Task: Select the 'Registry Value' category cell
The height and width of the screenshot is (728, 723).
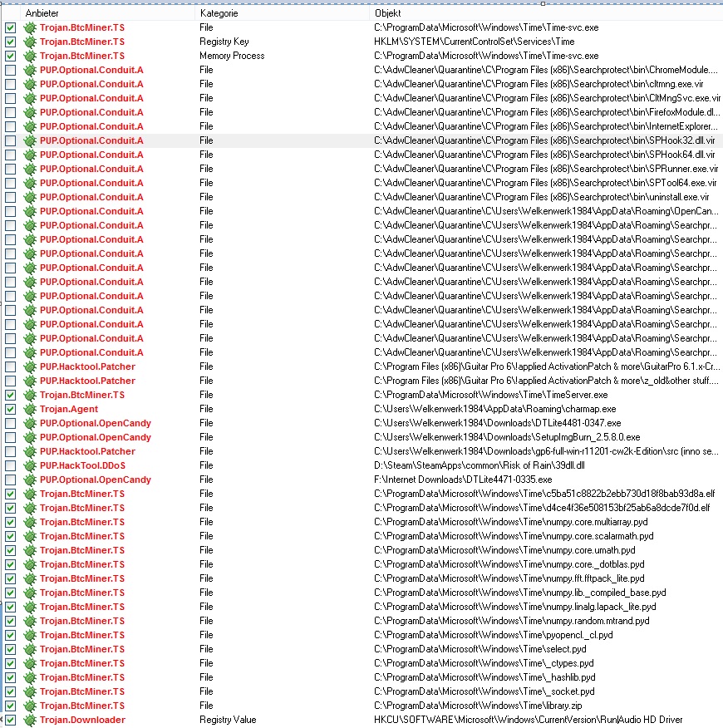Action: coord(228,720)
